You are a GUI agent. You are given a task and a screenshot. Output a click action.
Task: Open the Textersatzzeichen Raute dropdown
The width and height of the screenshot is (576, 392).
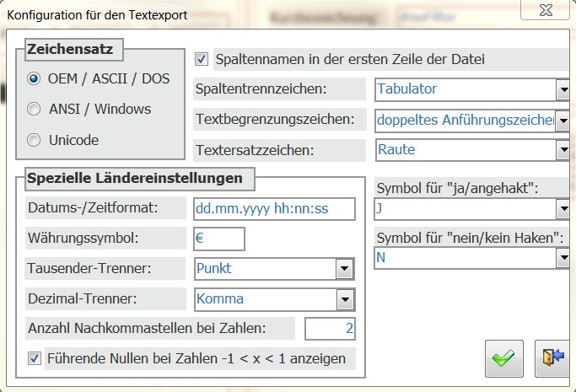tap(563, 150)
